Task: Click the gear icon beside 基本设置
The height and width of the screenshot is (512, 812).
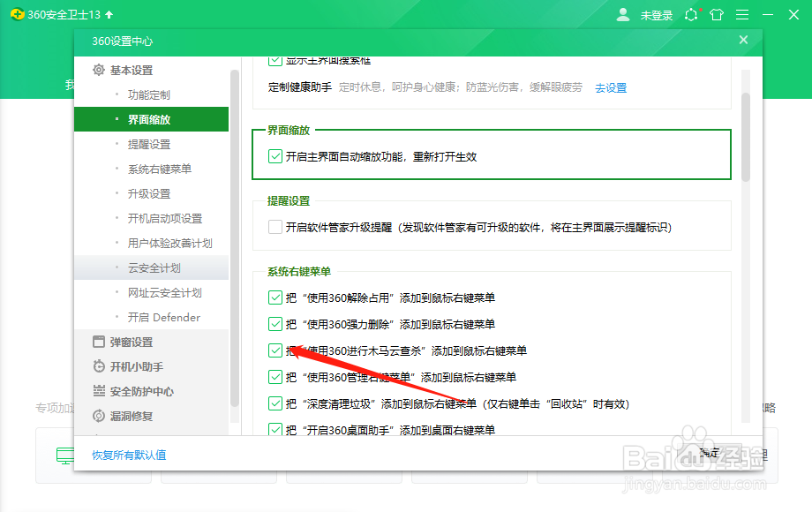Action: [98, 70]
